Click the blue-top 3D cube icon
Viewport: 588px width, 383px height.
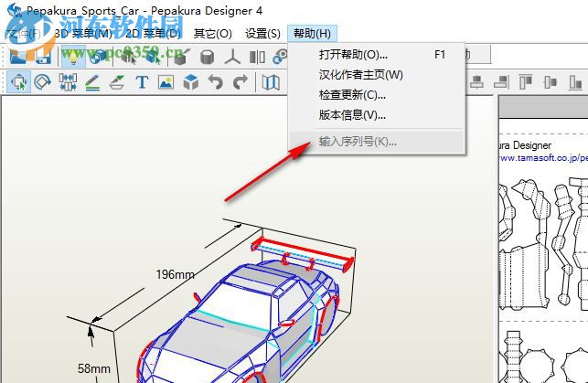pos(191,82)
